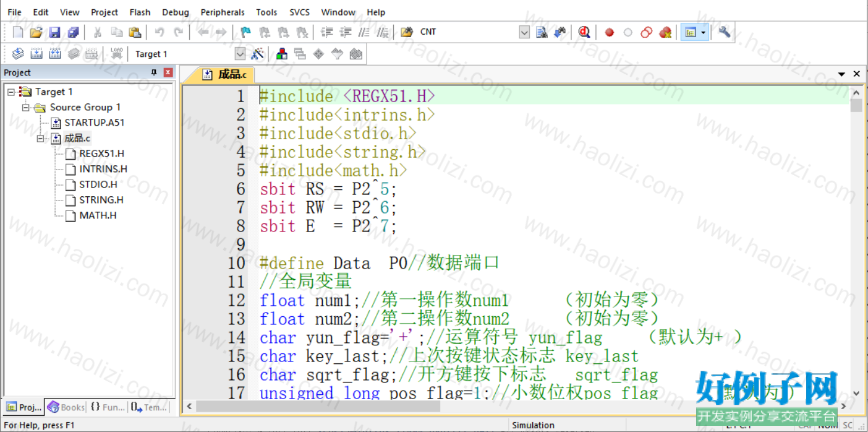Viewport: 868px width, 432px height.
Task: Click code line "#include<math.h>"
Action: (333, 170)
